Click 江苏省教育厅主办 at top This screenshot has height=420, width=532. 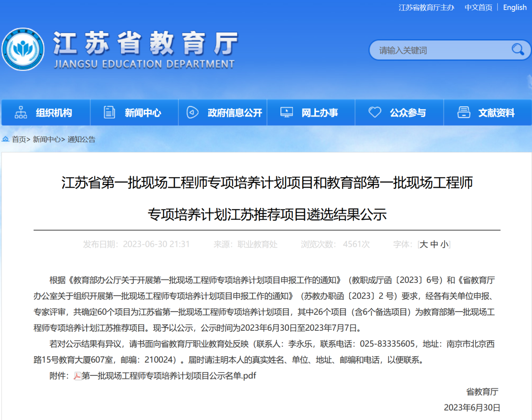[426, 8]
